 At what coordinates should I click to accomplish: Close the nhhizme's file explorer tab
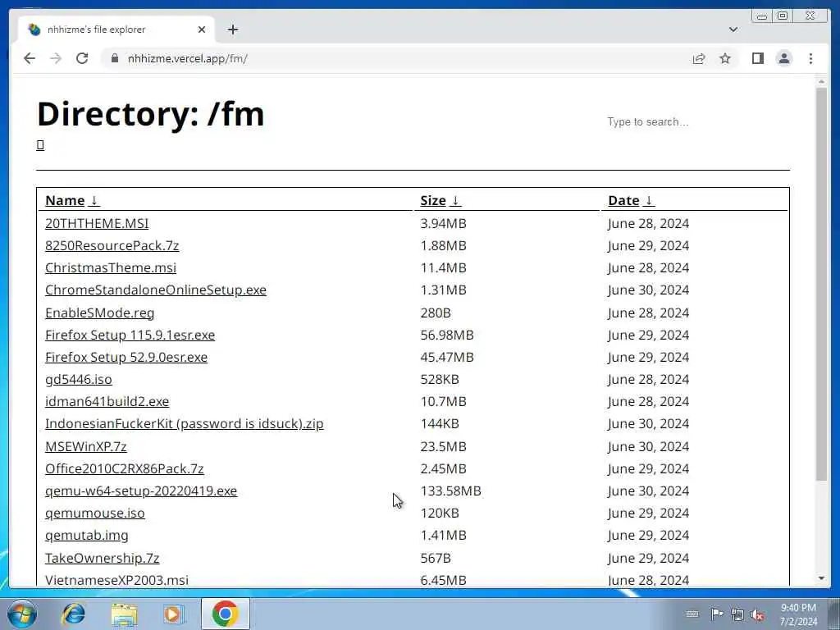coord(202,30)
